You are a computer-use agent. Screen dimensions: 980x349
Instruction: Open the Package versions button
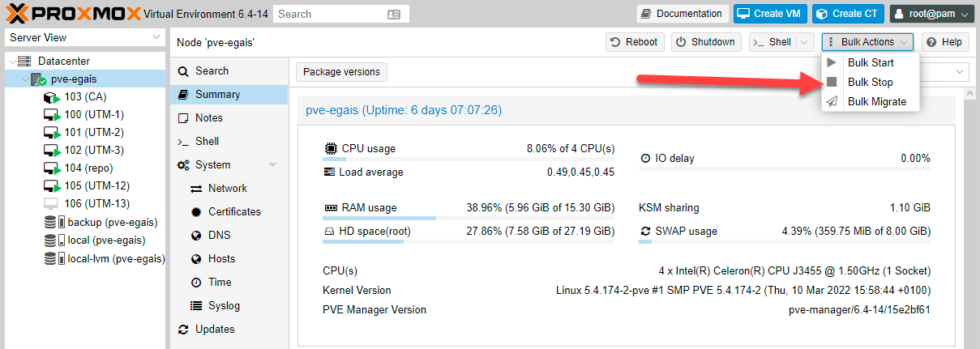tap(341, 72)
